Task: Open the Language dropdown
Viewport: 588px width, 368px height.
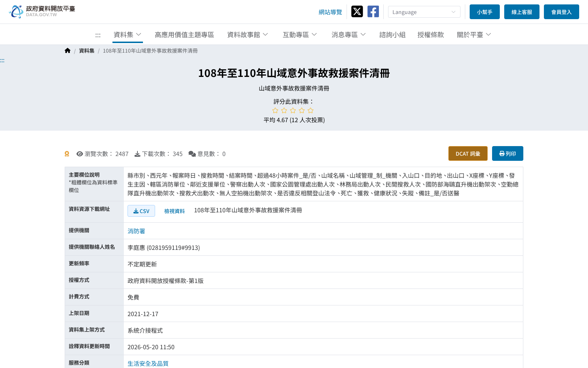Action: (424, 12)
